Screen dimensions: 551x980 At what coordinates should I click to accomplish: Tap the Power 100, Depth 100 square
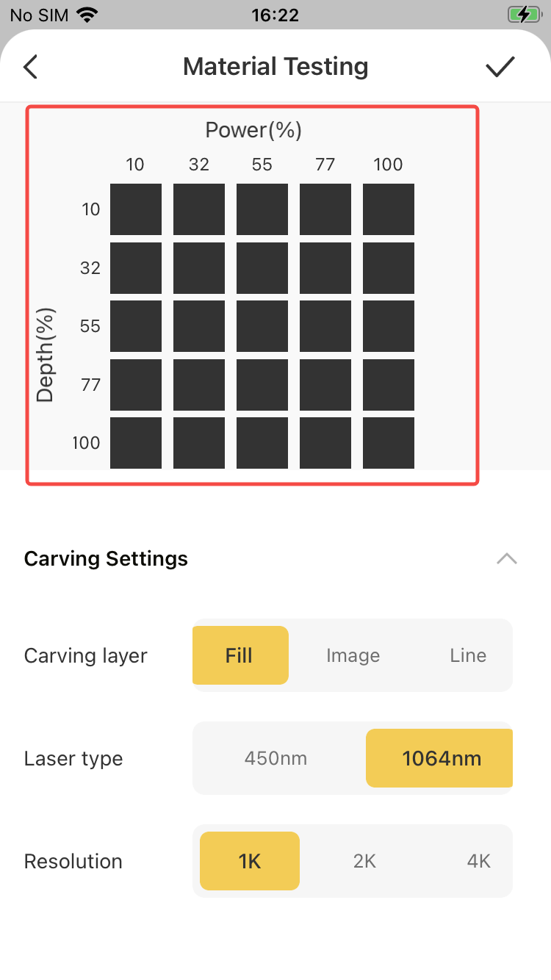click(x=389, y=443)
